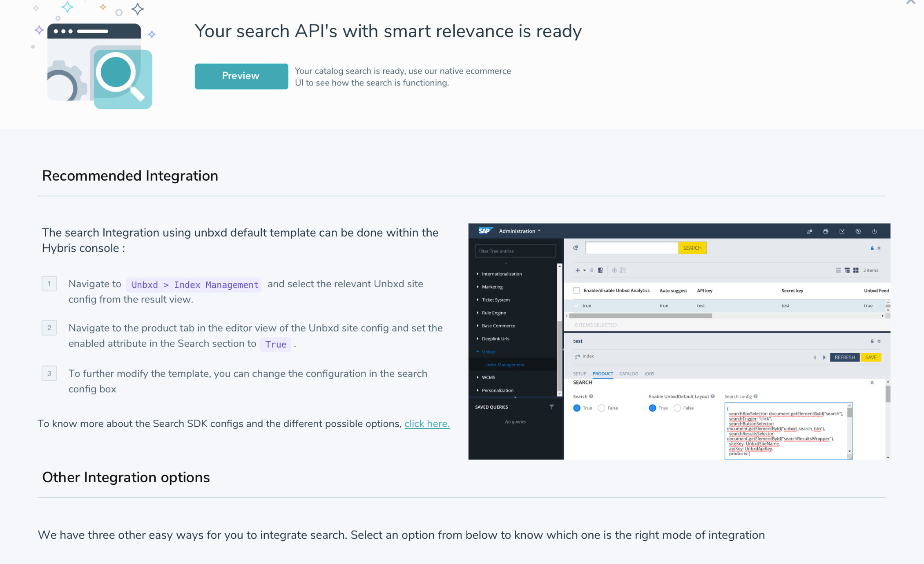This screenshot has width=924, height=564.
Task: Expand the Personalization tree node
Action: point(478,390)
